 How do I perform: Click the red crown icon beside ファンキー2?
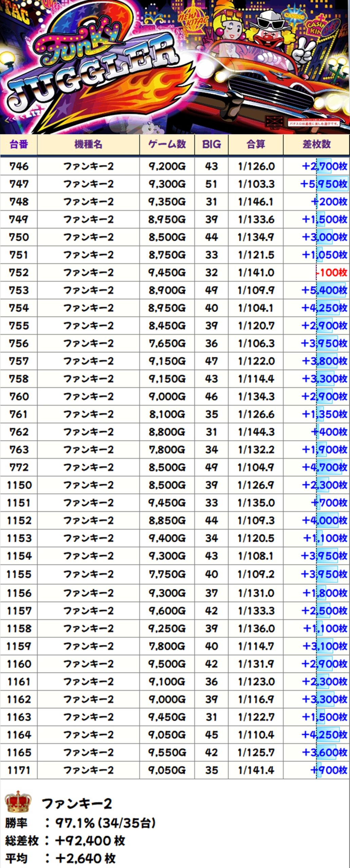point(18,802)
